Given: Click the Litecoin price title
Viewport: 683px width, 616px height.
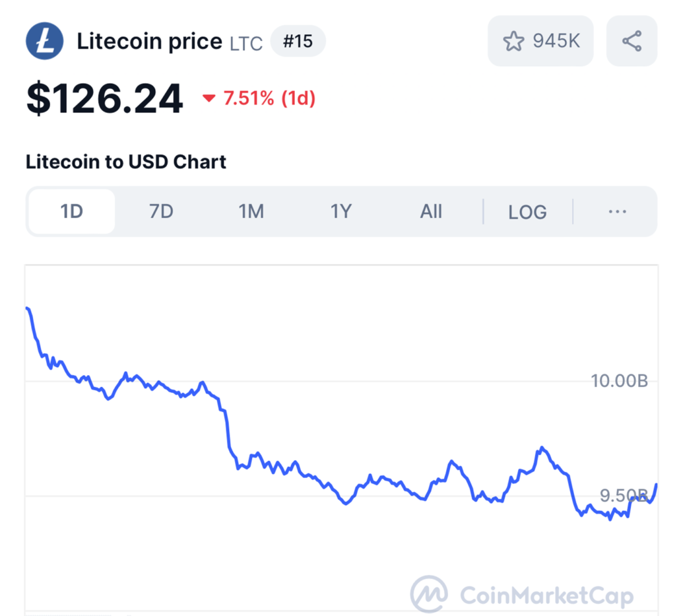Looking at the screenshot, I should 149,42.
